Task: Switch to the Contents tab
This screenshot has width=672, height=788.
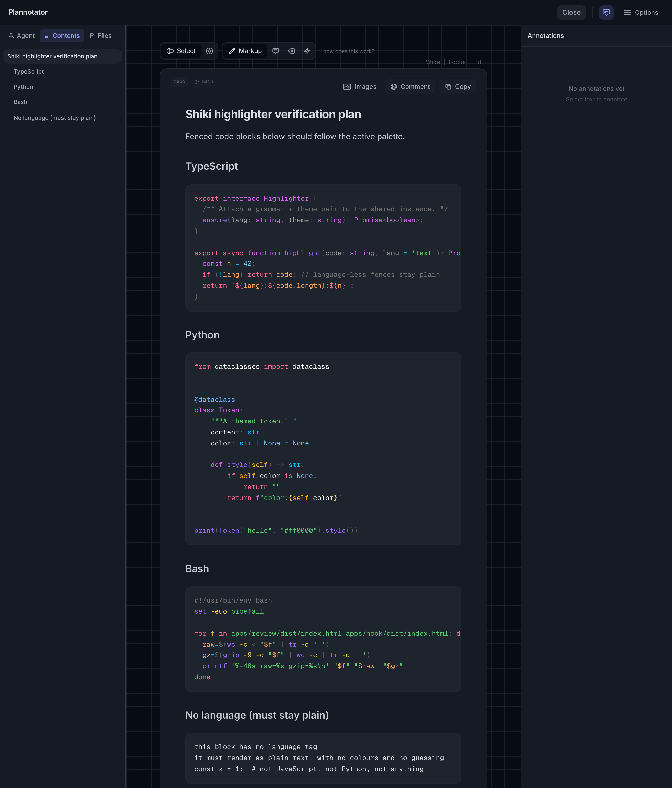Action: point(62,36)
